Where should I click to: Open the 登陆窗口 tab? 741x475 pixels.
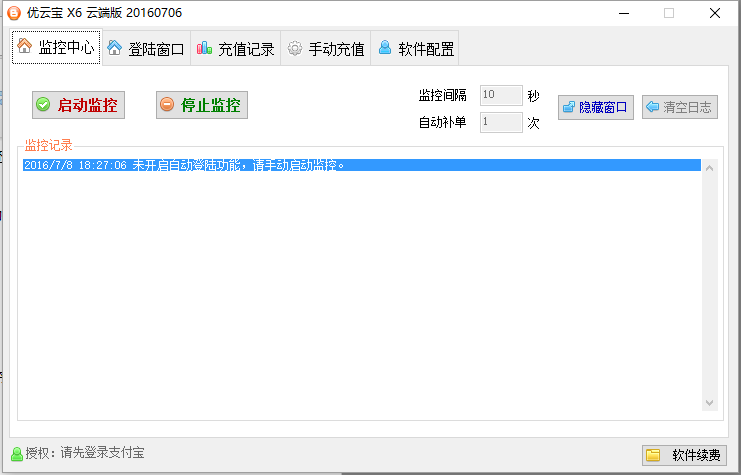tap(146, 49)
